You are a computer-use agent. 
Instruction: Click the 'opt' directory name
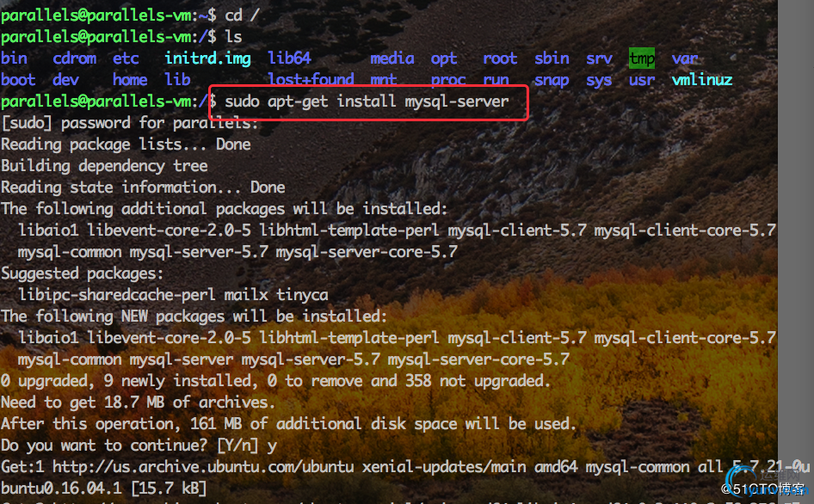click(444, 59)
